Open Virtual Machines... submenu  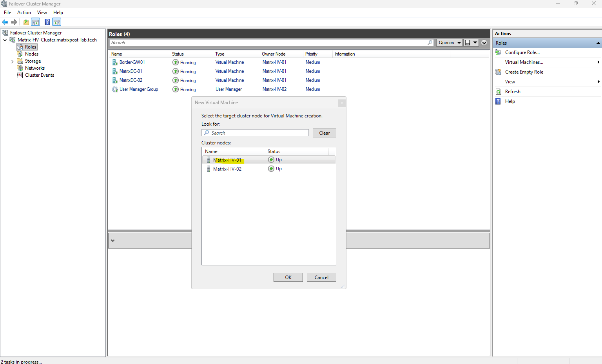[524, 62]
